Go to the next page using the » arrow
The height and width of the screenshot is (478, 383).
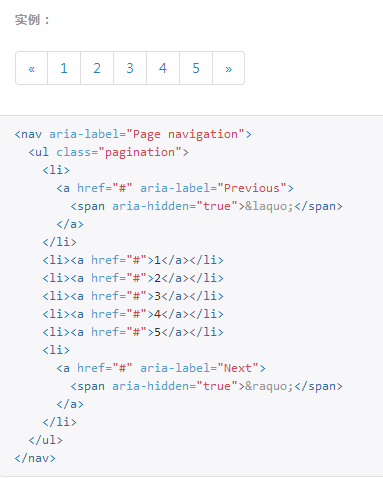click(x=228, y=68)
